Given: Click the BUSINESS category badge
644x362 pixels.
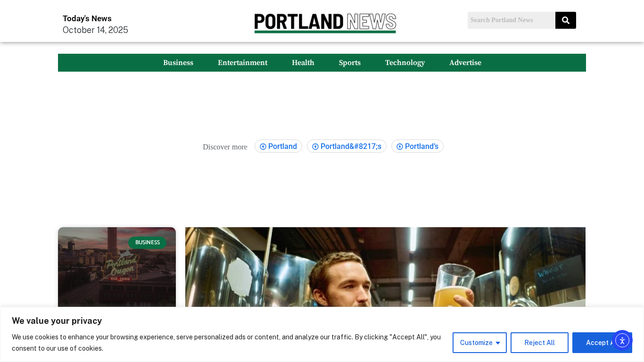Looking at the screenshot, I should tap(148, 242).
